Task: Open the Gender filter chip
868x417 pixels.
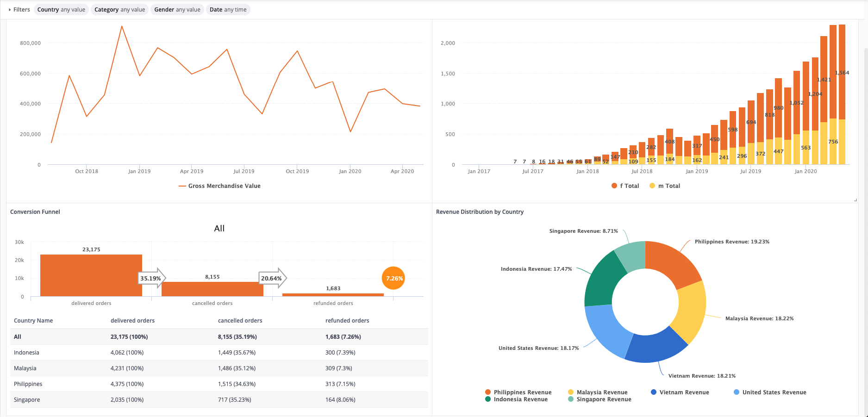Action: coord(177,10)
